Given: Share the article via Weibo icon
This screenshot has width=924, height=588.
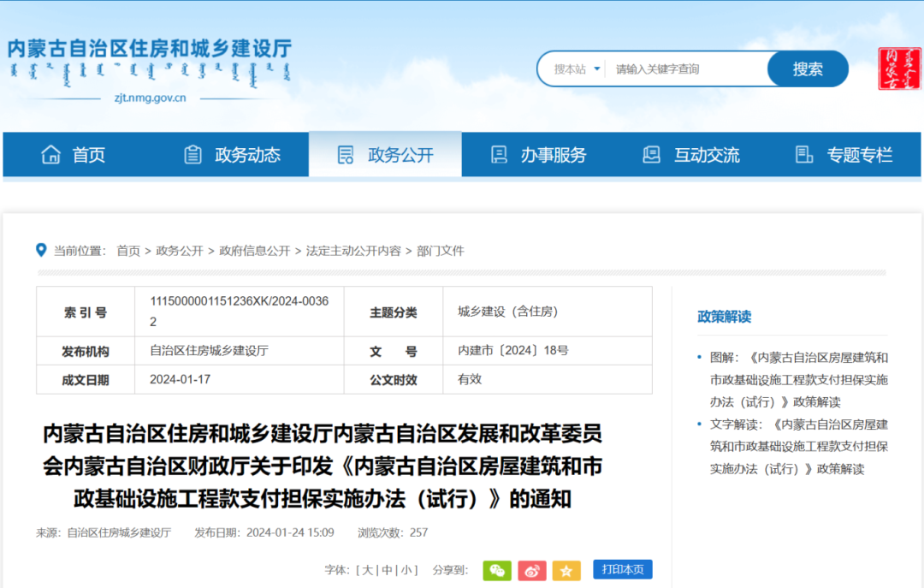Looking at the screenshot, I should 532,569.
